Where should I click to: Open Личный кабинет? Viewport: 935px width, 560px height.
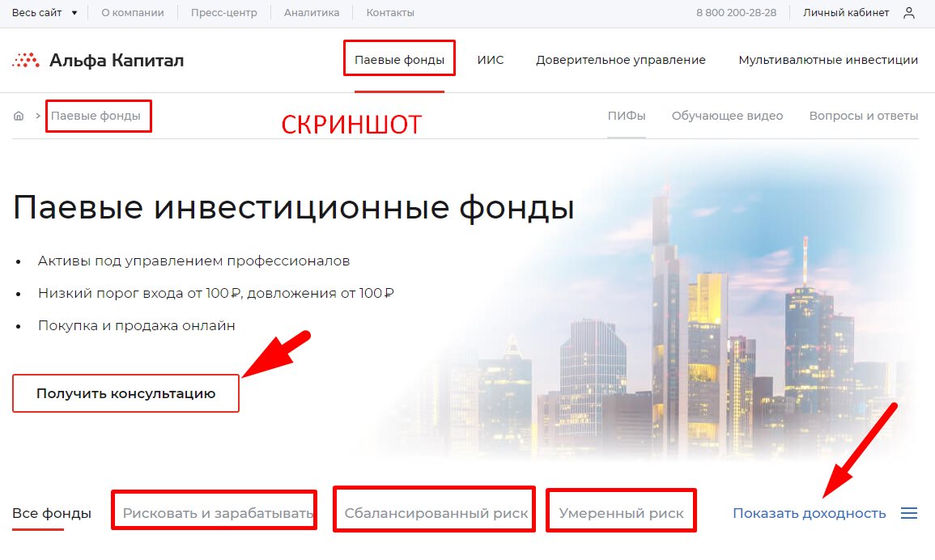point(846,12)
